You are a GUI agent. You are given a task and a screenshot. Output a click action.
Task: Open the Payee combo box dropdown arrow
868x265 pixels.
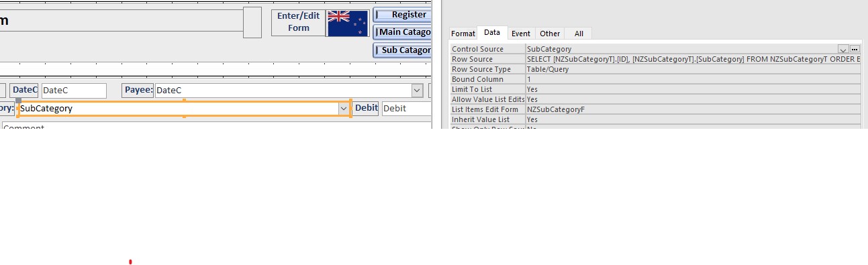click(x=416, y=91)
